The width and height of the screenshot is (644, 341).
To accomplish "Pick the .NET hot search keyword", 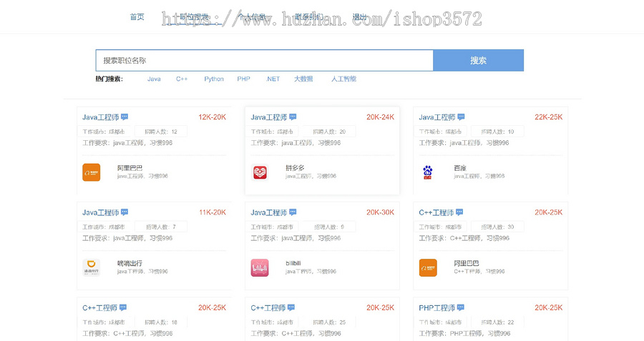I will click(273, 79).
